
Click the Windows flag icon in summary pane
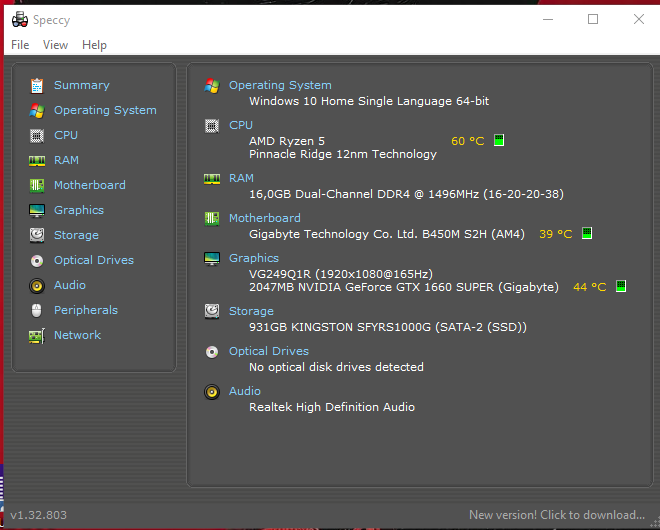[x=212, y=86]
